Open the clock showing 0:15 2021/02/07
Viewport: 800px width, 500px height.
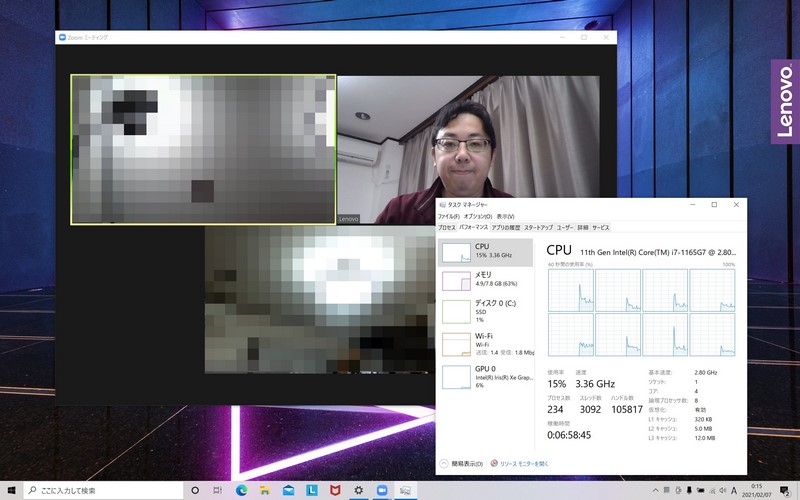click(x=757, y=490)
